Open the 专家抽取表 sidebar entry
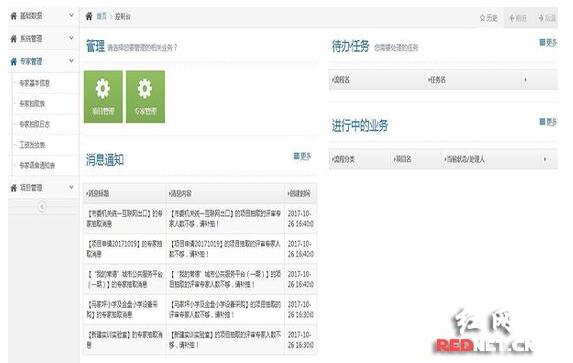573x363 pixels. click(x=32, y=104)
